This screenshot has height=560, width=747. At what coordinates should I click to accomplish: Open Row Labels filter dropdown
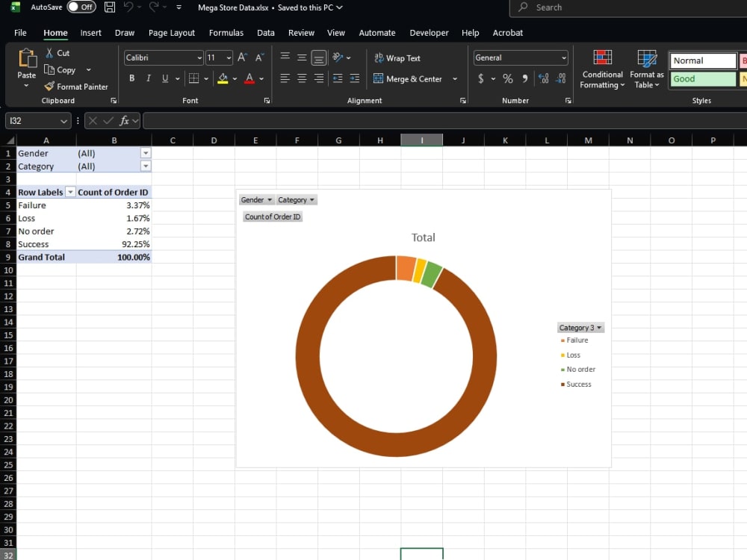click(x=70, y=192)
